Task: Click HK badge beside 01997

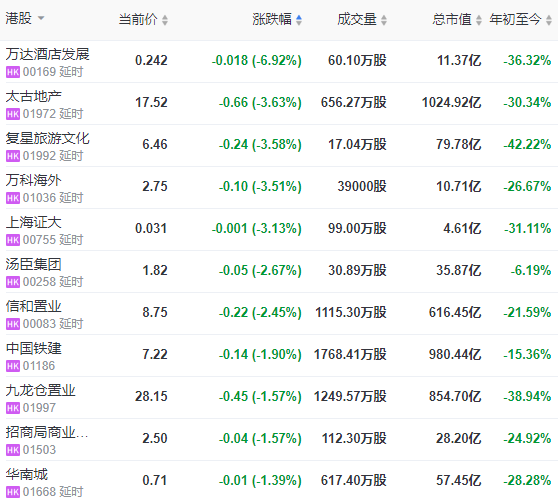Action: (13, 408)
